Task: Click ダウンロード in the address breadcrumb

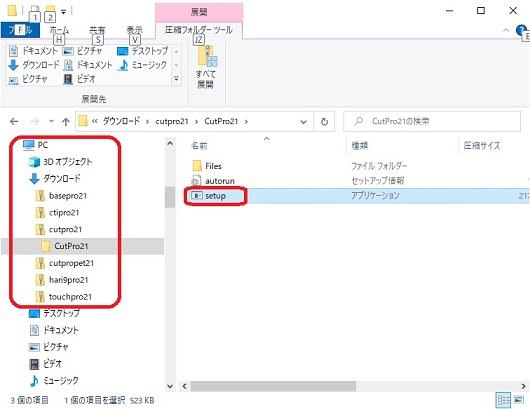Action: [x=121, y=121]
